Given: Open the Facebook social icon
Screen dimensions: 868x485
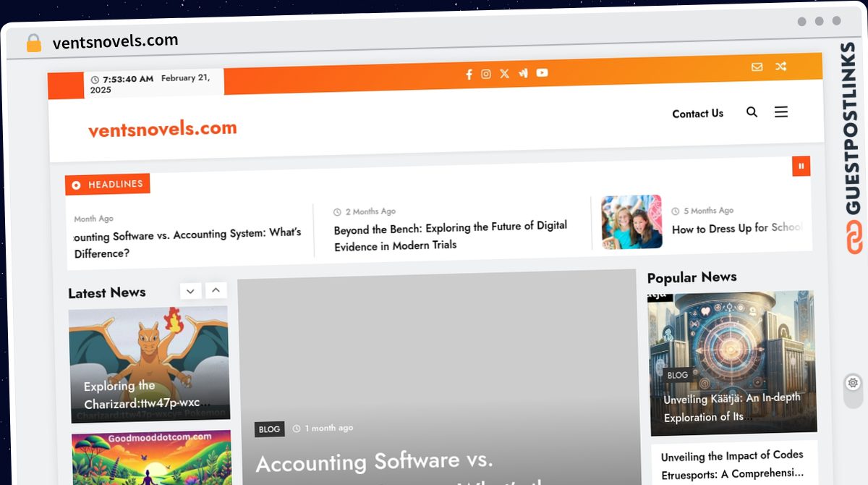Looking at the screenshot, I should 469,74.
